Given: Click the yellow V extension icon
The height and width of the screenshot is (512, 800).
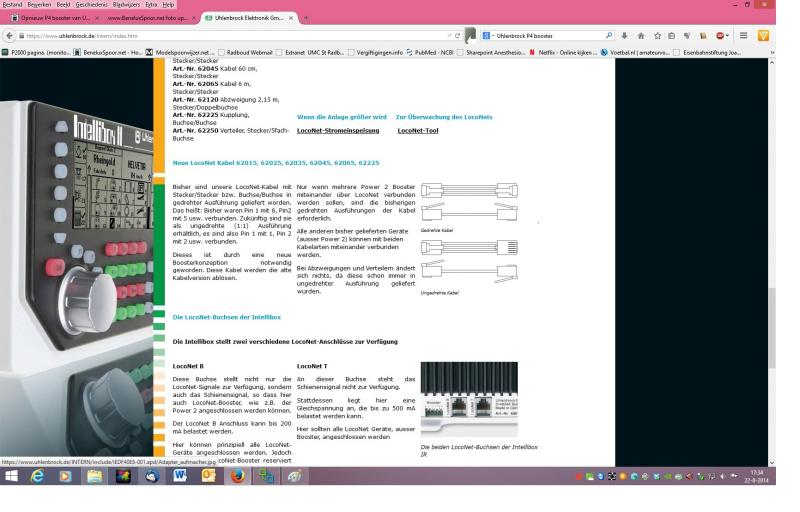Looking at the screenshot, I should click(763, 36).
